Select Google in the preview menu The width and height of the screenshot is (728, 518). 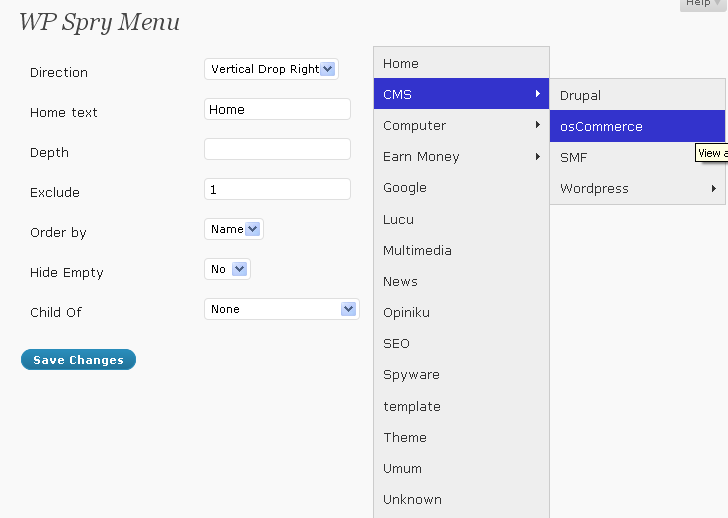461,188
